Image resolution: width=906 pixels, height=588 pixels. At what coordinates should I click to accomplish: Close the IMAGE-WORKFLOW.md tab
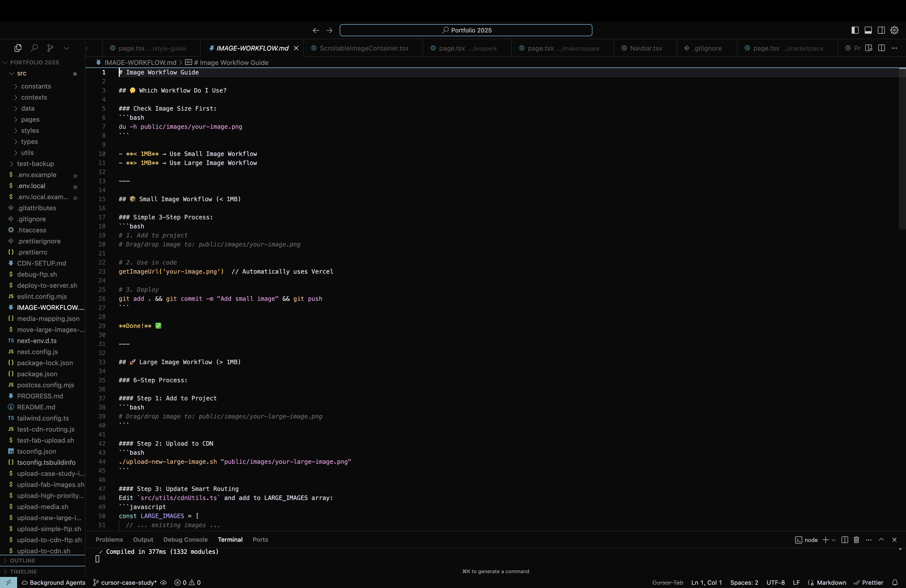(296, 48)
